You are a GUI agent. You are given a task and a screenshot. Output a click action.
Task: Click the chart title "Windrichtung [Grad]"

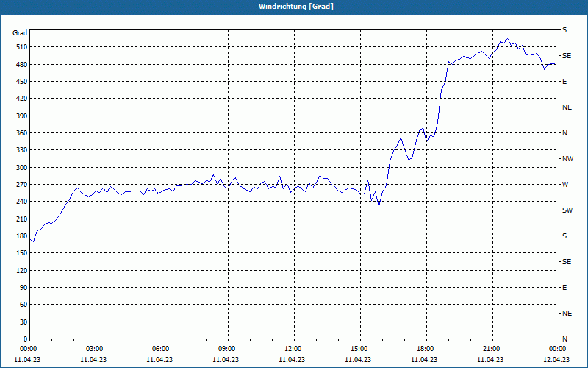pos(296,7)
